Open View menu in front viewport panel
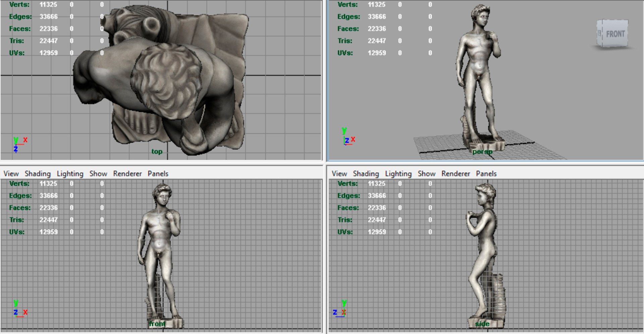 pyautogui.click(x=11, y=174)
